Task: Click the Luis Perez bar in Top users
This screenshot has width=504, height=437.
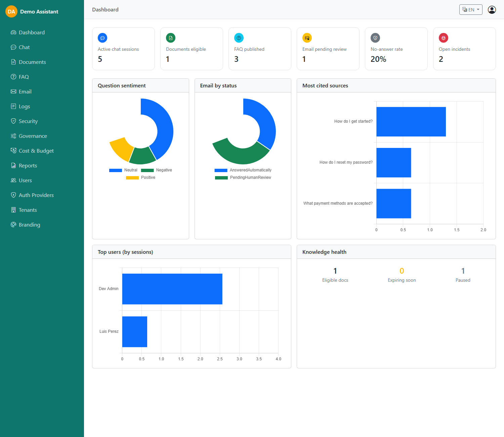Action: point(134,332)
